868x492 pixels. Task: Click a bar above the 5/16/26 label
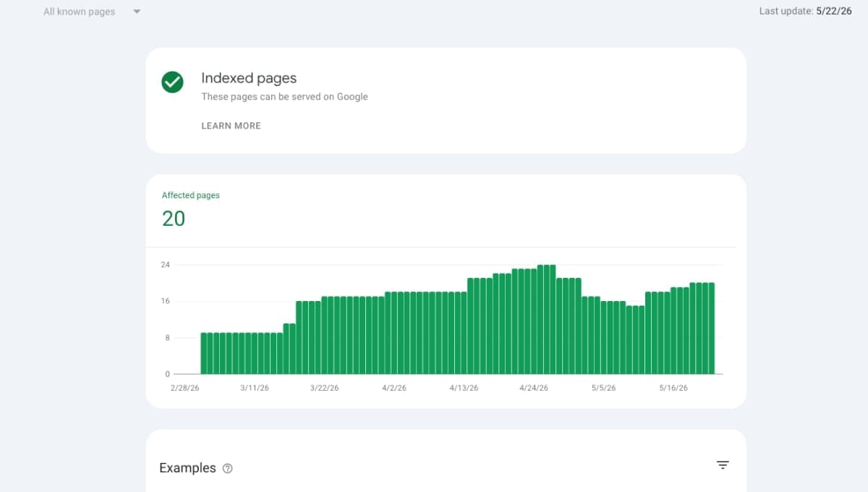click(x=674, y=331)
